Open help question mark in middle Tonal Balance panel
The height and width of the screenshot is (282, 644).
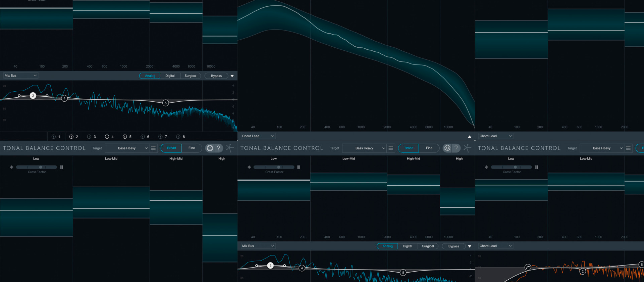[456, 148]
